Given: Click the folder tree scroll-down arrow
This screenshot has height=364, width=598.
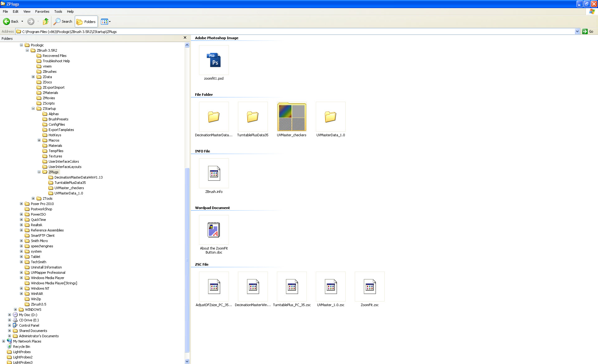Looking at the screenshot, I should (187, 361).
